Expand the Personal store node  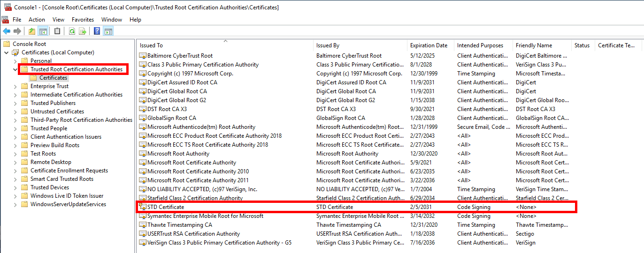coord(15,61)
